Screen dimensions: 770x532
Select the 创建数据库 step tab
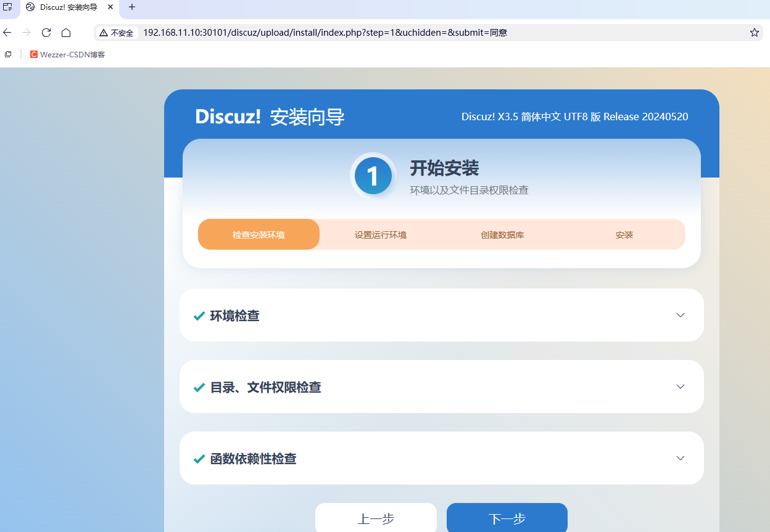[502, 234]
